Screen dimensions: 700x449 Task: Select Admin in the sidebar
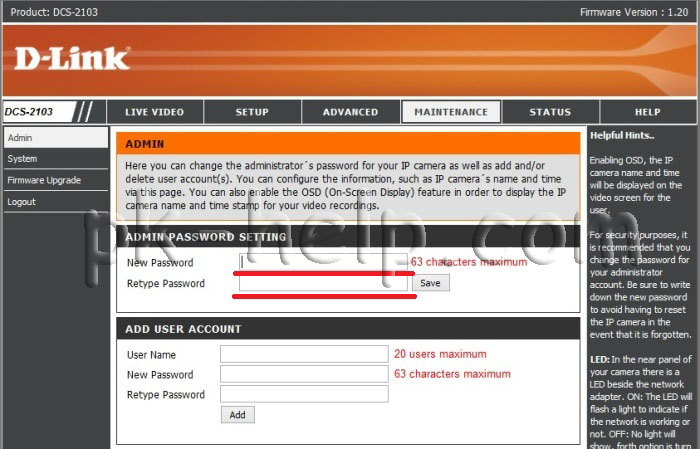(56, 137)
